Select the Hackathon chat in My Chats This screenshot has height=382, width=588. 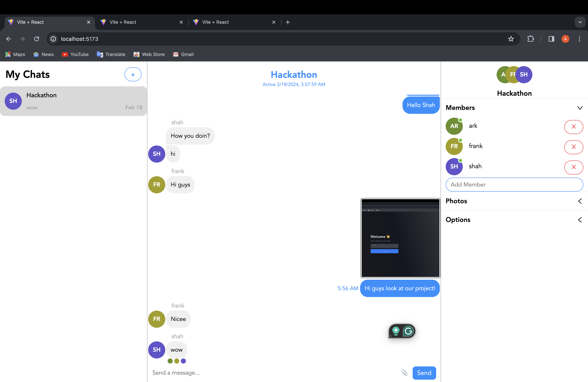point(73,101)
